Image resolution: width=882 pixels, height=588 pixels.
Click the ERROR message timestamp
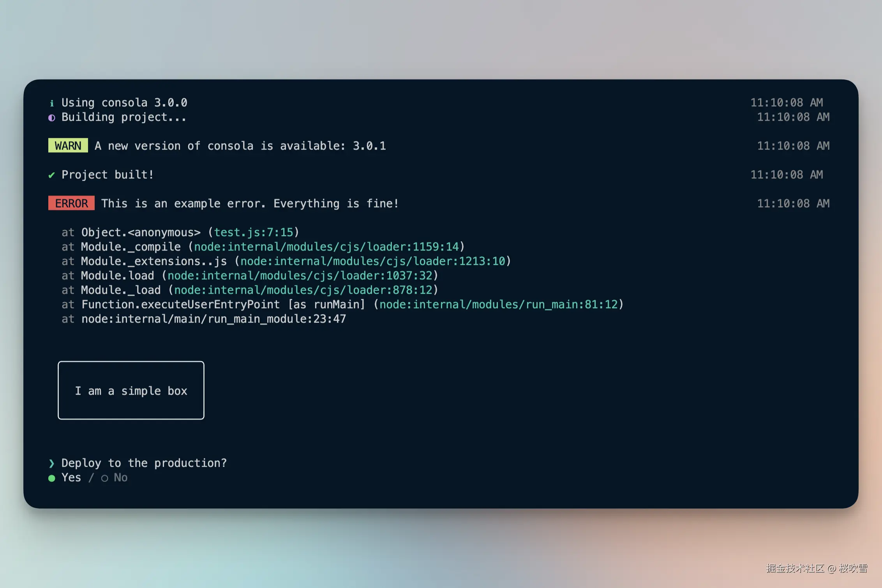click(793, 203)
